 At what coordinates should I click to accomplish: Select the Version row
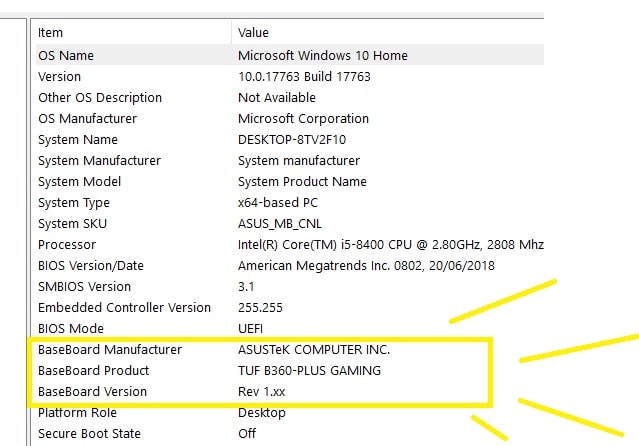pyautogui.click(x=60, y=76)
